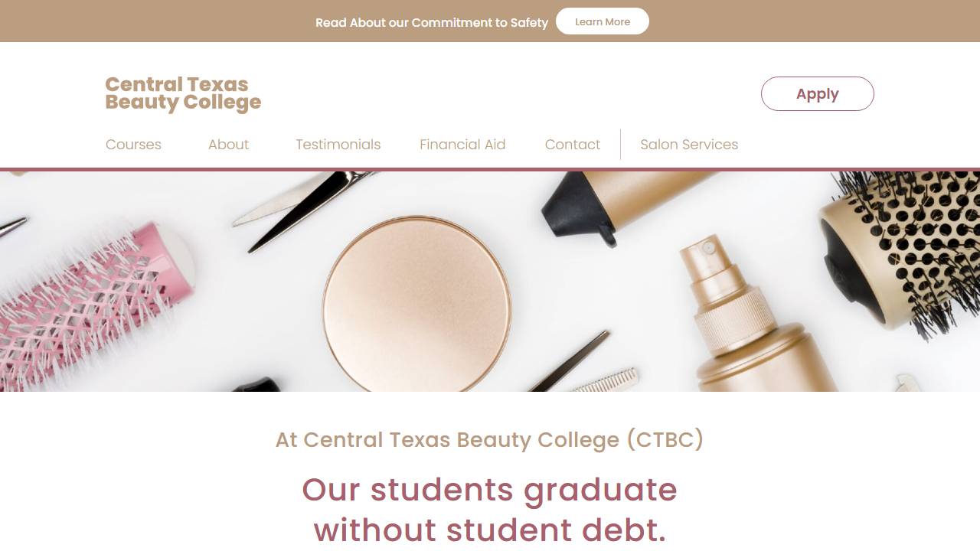This screenshot has height=551, width=980.
Task: Click the Learn More button in top banner
Action: click(602, 21)
